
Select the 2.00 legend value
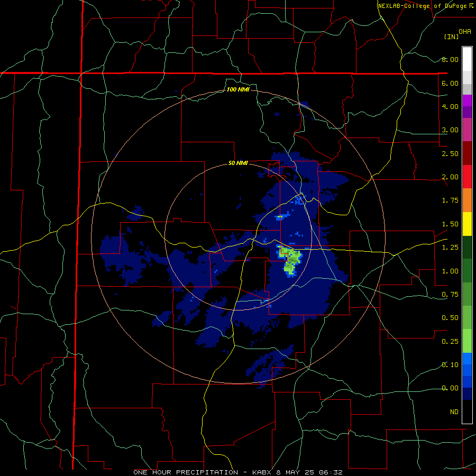[x=450, y=177]
